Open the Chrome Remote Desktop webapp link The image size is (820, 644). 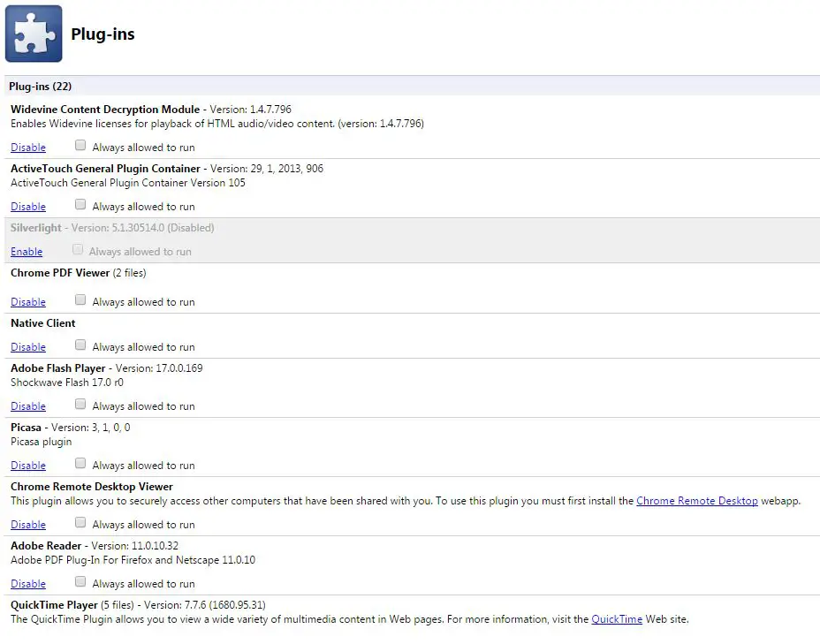click(696, 501)
